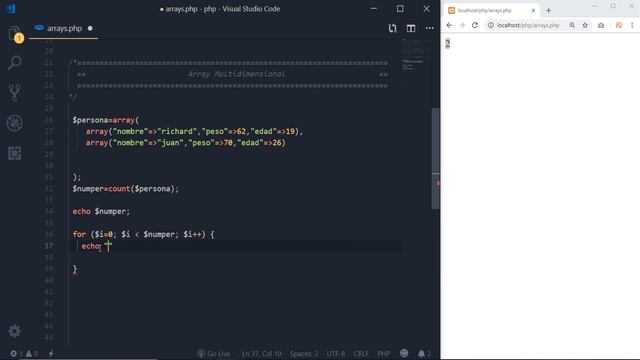640x360 pixels.
Task: Click the $numper=count($persona); line
Action: 126,189
